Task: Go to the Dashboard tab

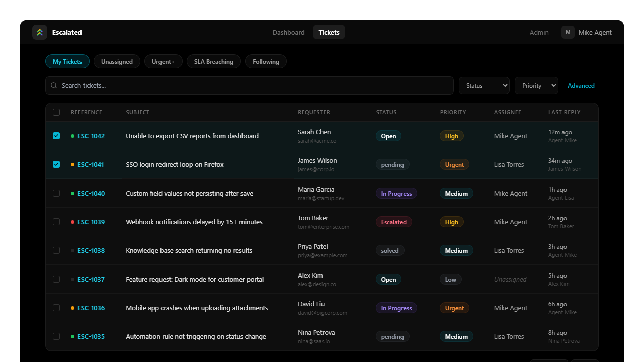Action: pyautogui.click(x=289, y=32)
